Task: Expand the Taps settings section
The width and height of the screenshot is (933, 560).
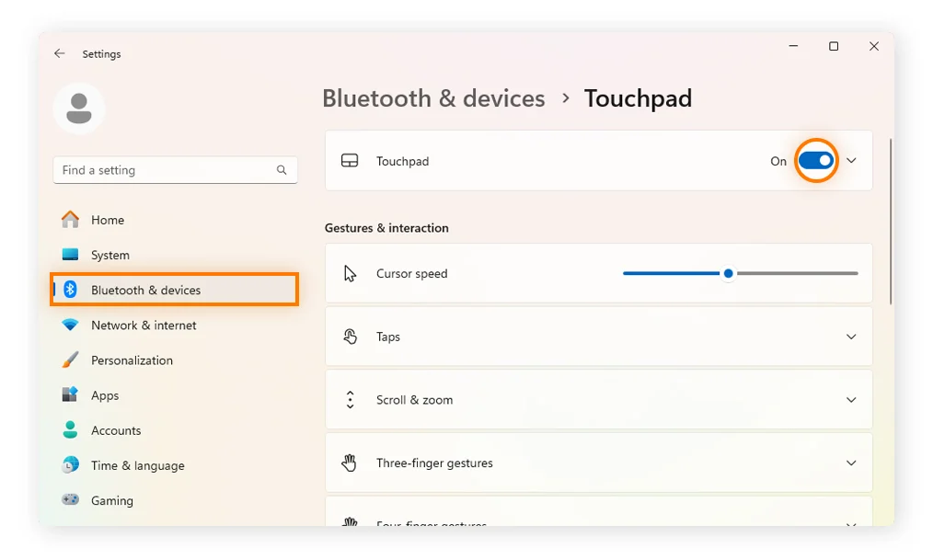Action: (x=851, y=337)
